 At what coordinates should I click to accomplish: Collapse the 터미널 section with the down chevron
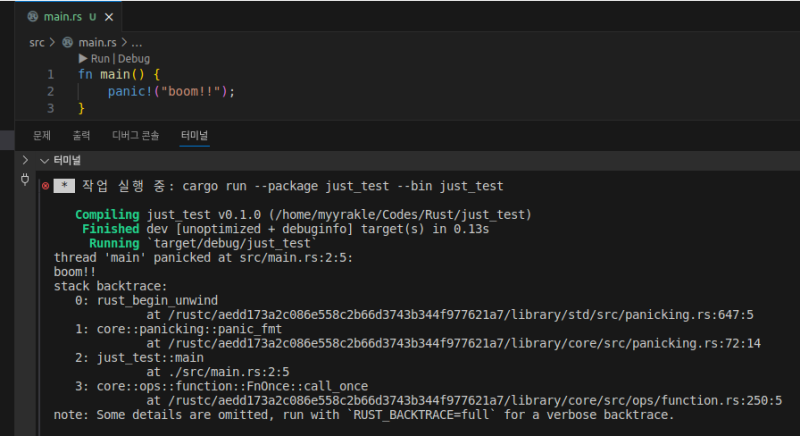point(43,160)
